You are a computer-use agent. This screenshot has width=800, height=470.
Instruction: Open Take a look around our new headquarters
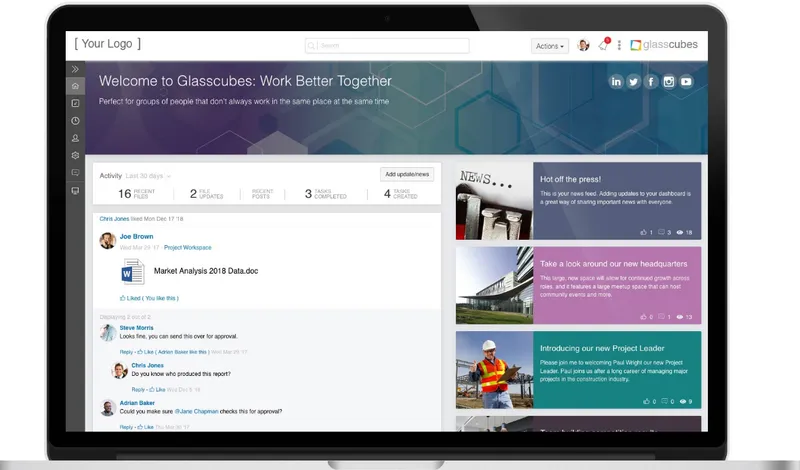pos(613,264)
